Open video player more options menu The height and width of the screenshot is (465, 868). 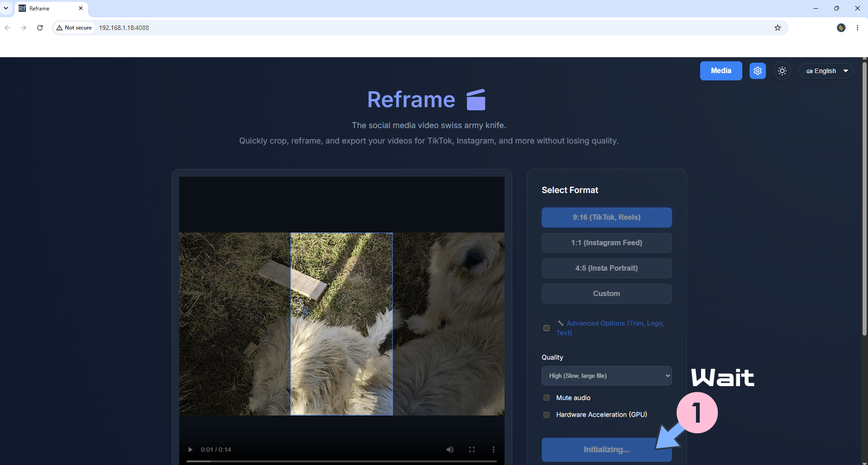click(494, 450)
